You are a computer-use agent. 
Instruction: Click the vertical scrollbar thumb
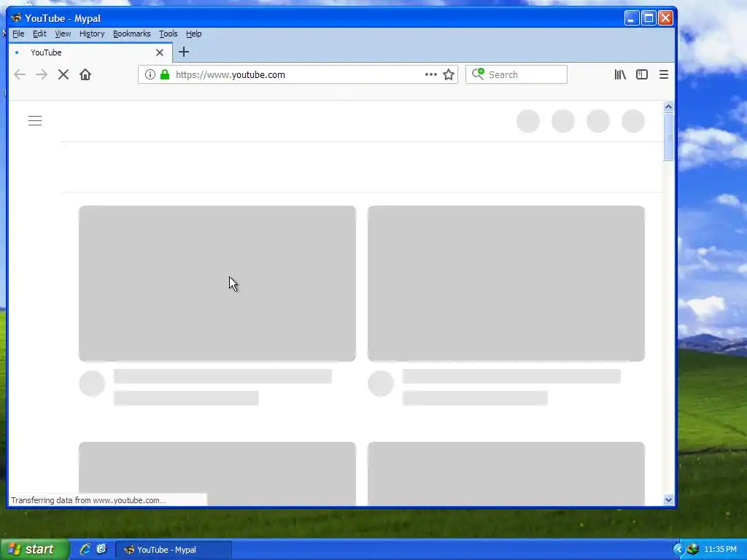click(x=668, y=137)
